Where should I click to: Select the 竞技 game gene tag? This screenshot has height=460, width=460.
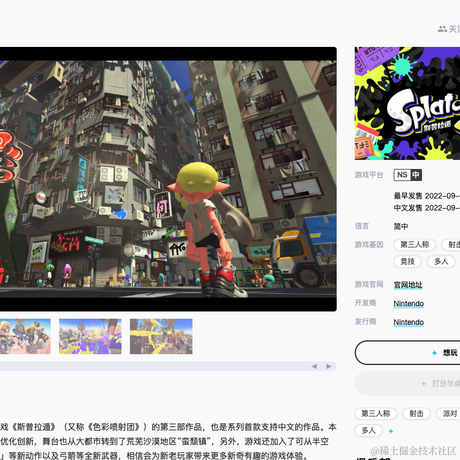pos(407,262)
